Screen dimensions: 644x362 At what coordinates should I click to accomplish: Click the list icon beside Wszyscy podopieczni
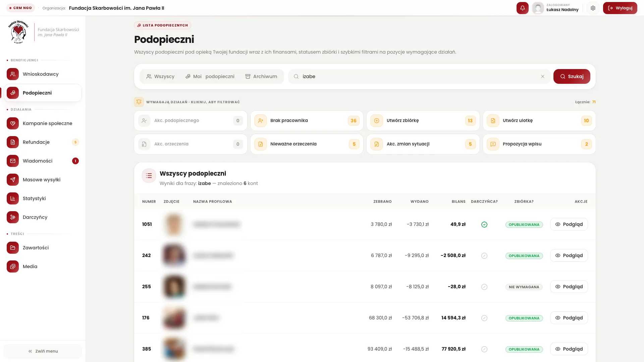pos(149,176)
